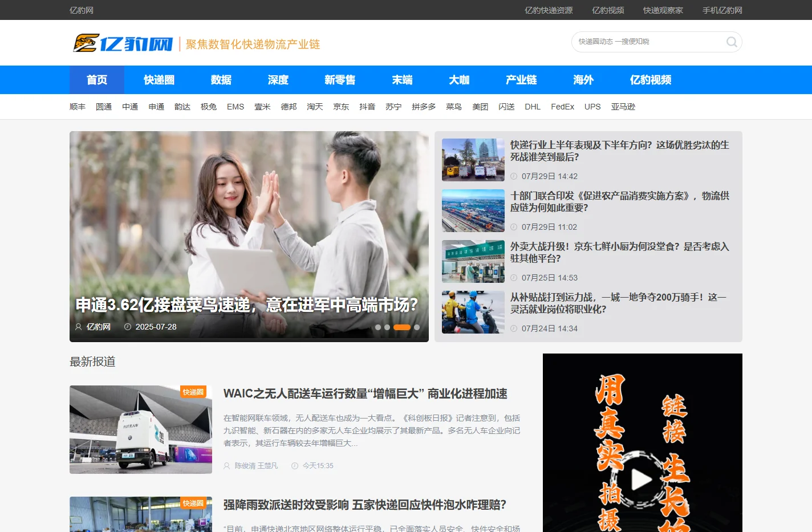Select the 拼多多 company tag

424,107
